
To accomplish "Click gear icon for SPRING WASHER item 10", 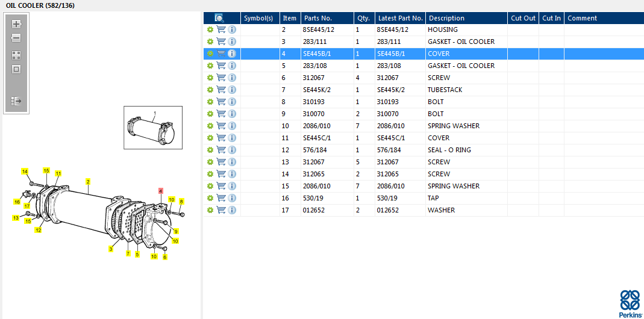I will click(x=210, y=126).
